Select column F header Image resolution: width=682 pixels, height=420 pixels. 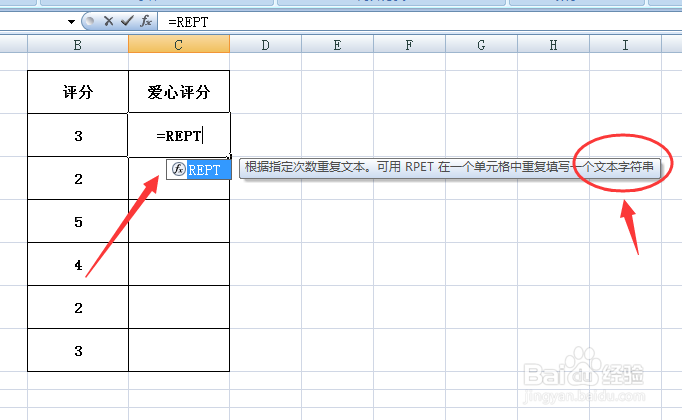[409, 45]
